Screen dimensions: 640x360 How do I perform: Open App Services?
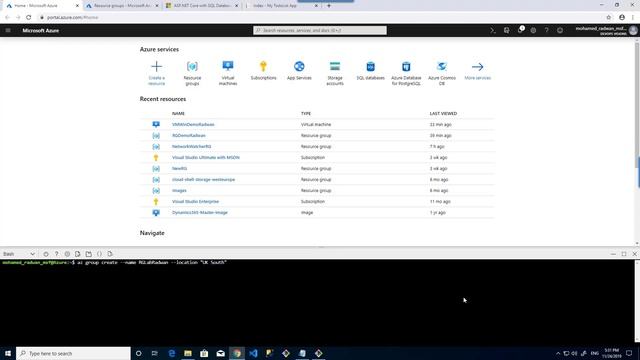tap(299, 70)
